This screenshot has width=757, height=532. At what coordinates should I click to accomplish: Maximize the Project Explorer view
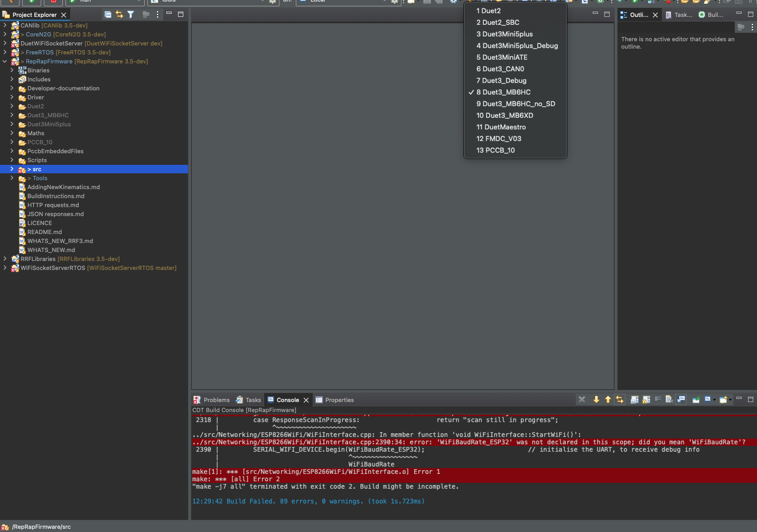click(x=181, y=14)
